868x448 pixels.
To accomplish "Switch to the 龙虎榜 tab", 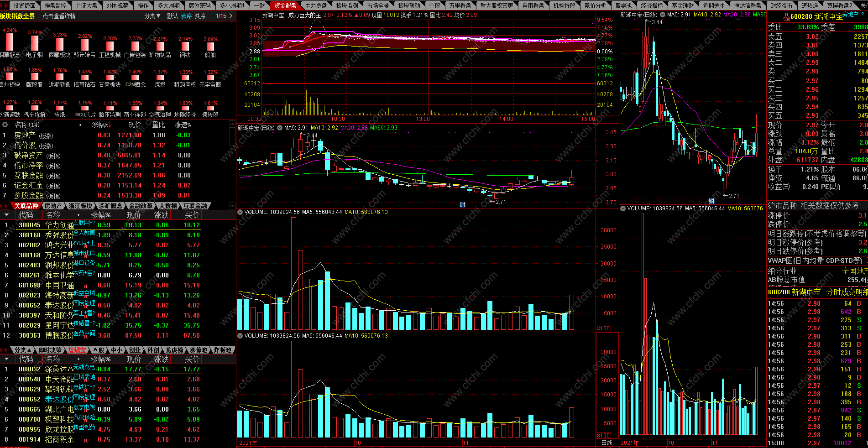I will 174,350.
